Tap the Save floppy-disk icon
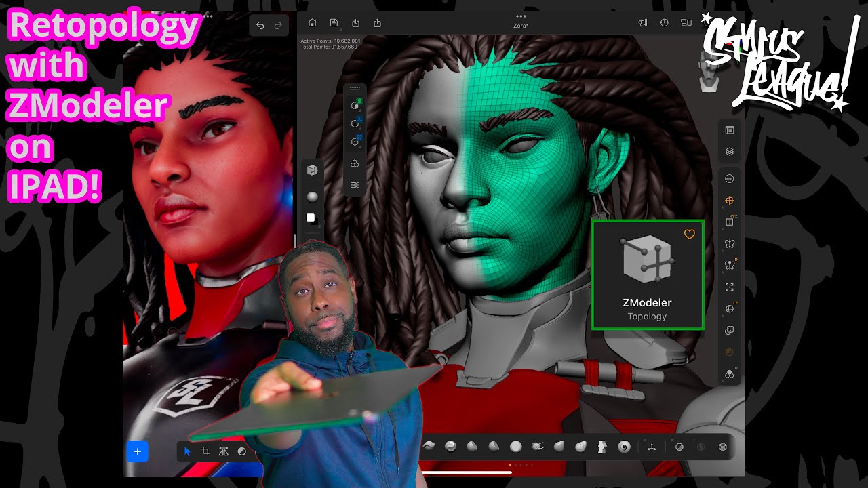868x488 pixels. pyautogui.click(x=334, y=23)
